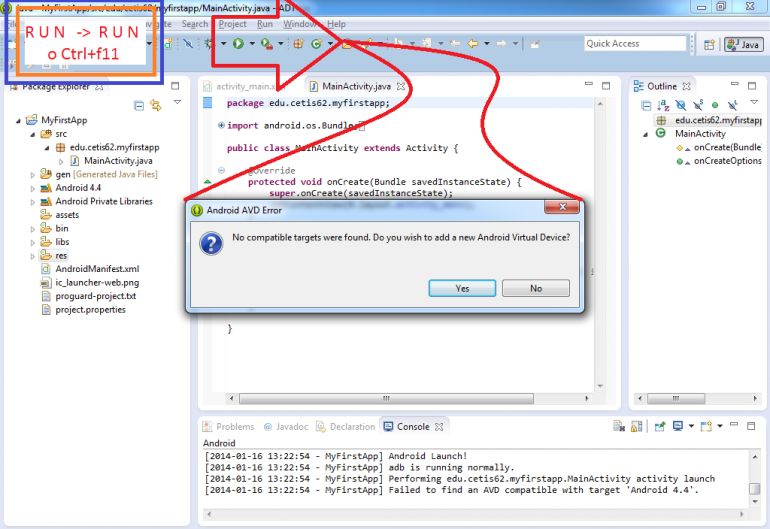770x529 pixels.
Task: Expand the res folder
Action: coord(32,256)
